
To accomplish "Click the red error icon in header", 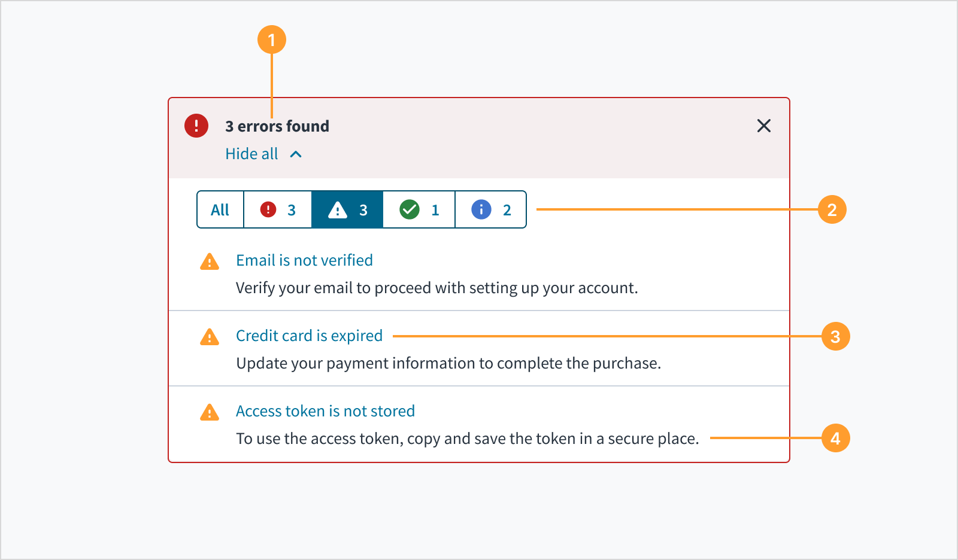I will (196, 126).
